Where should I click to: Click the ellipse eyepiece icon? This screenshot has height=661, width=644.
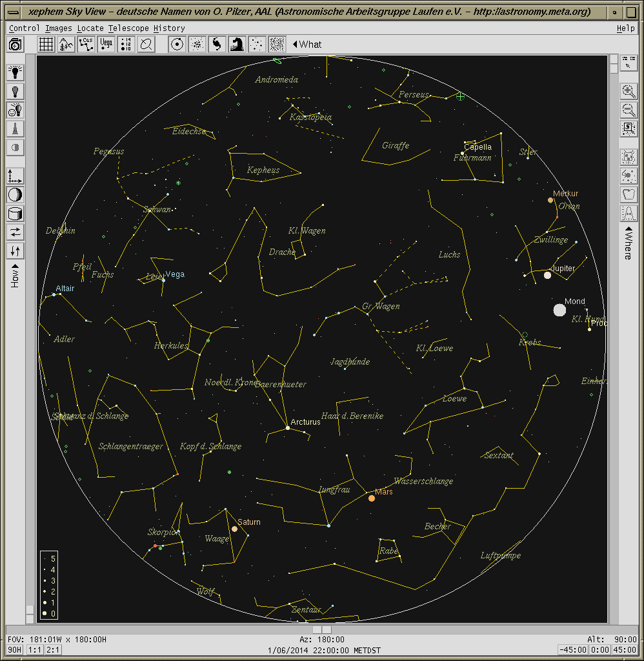[x=146, y=45]
